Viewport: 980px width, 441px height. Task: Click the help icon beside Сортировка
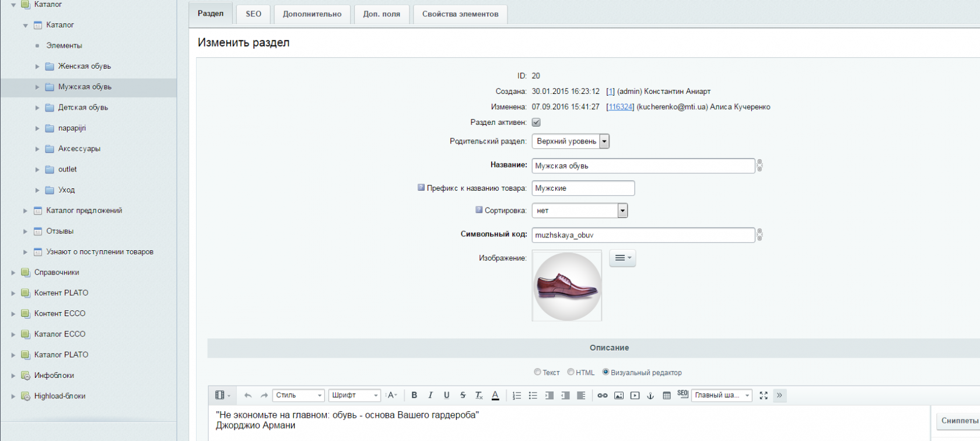point(479,210)
